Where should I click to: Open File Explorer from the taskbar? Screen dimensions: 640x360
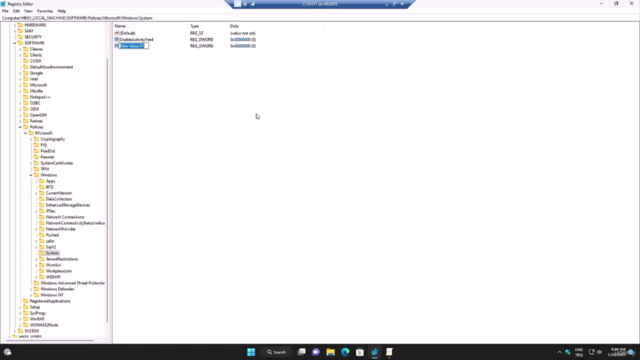click(x=331, y=352)
